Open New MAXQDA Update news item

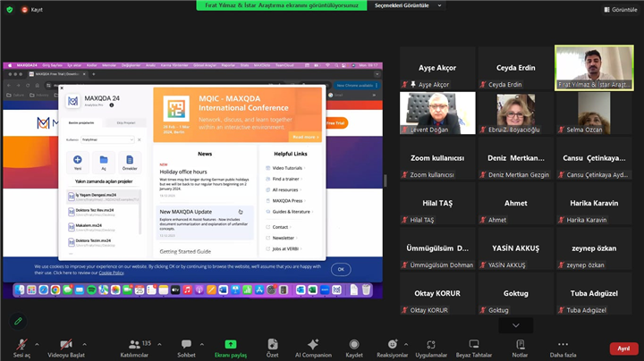click(x=205, y=223)
